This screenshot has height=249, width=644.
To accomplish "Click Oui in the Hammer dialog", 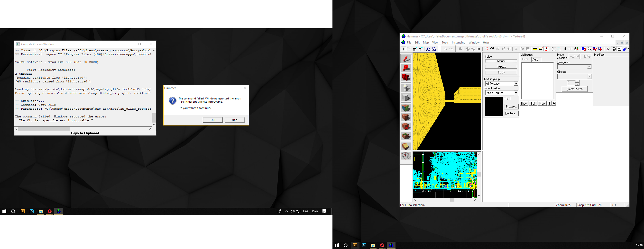I will click(213, 120).
